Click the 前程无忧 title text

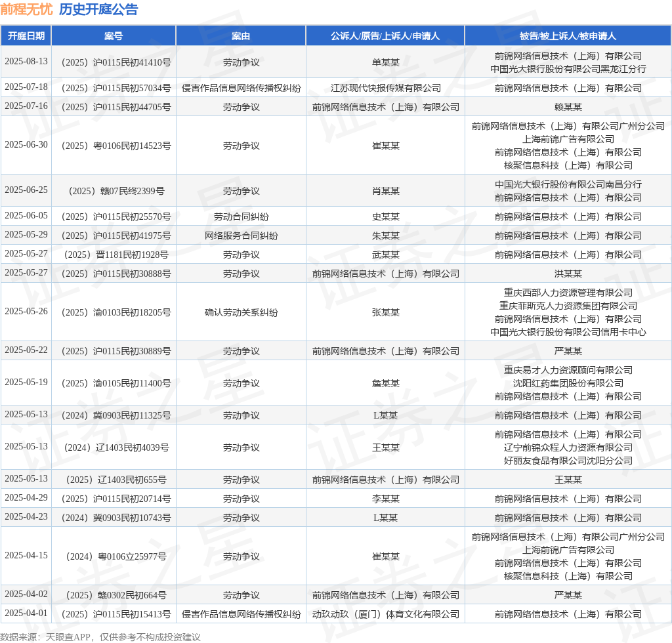pos(26,9)
